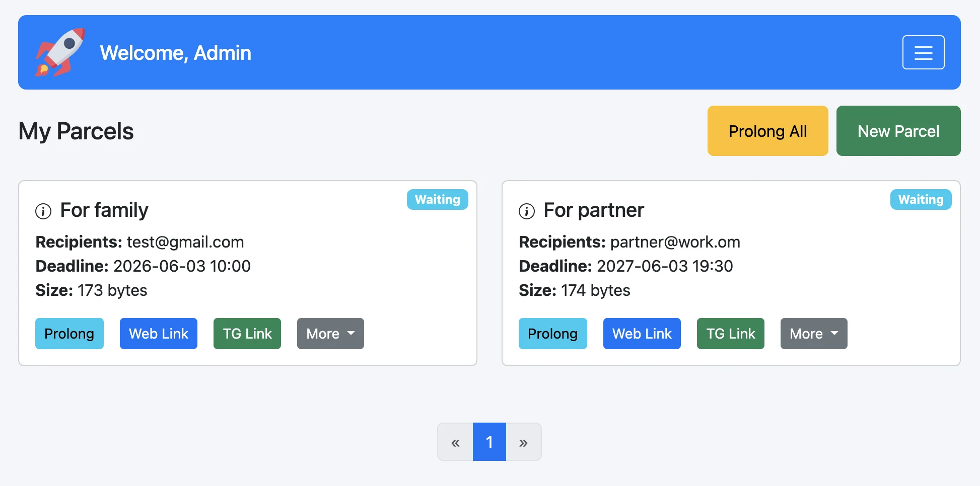Screen dimensions: 980x486
Task: Click the Welcome, Admin header title
Action: coord(175,53)
